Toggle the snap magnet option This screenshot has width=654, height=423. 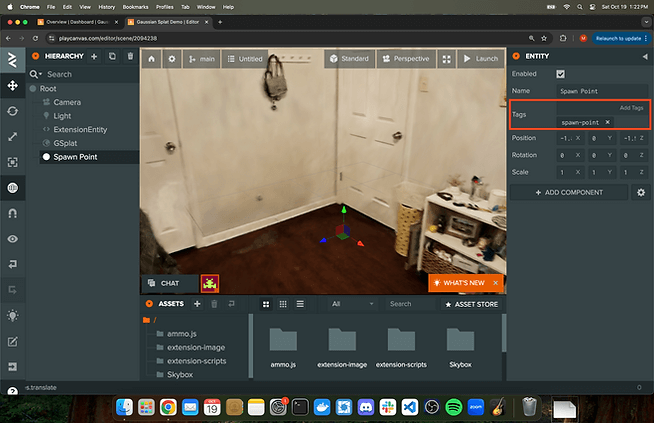[13, 214]
